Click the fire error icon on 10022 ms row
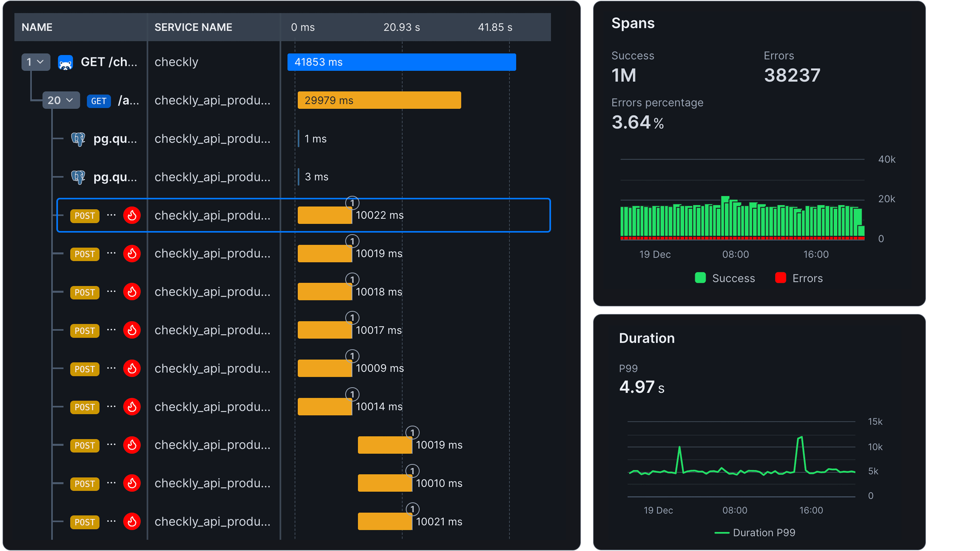The height and width of the screenshot is (551, 980). pos(132,215)
